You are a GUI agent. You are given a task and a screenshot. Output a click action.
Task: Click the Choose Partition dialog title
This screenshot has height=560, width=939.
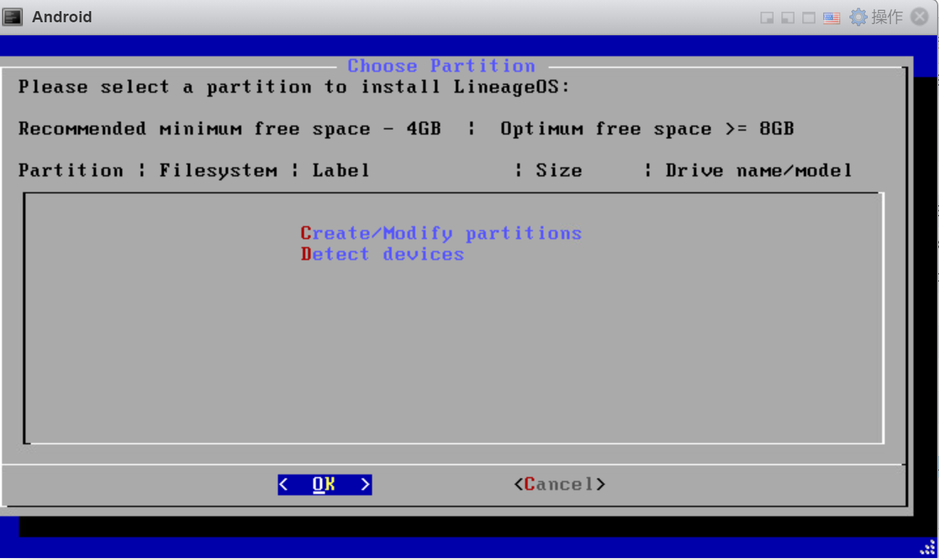coord(441,66)
